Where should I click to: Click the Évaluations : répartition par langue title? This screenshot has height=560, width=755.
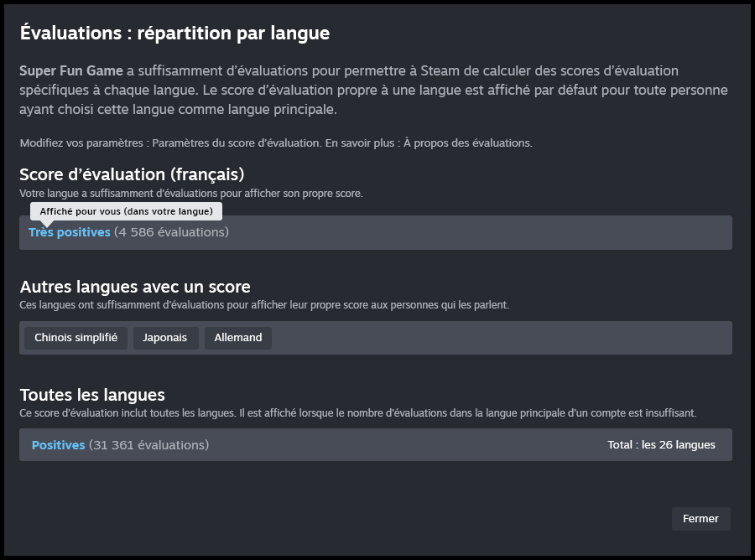pos(174,33)
